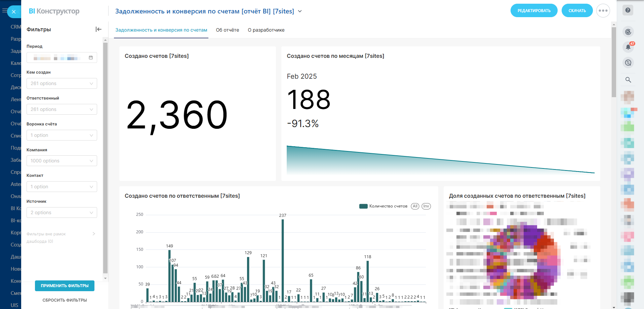Open the Источник filter dropdown

62,213
